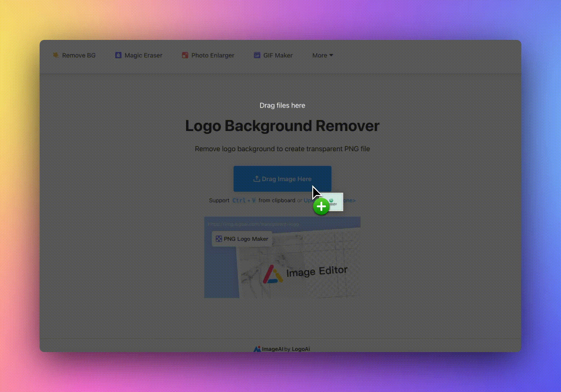This screenshot has width=561, height=392.
Task: Click the 'Logo Background Remover' heading
Action: [282, 126]
